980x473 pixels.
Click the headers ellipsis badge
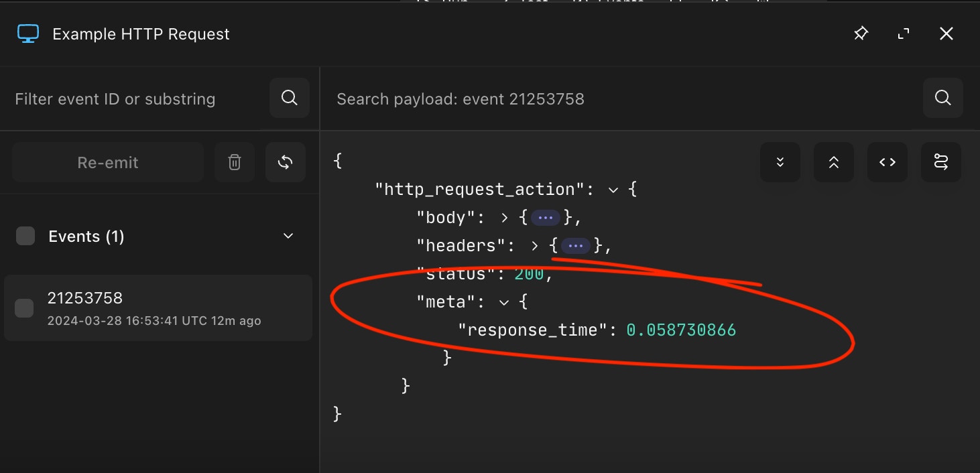click(575, 246)
